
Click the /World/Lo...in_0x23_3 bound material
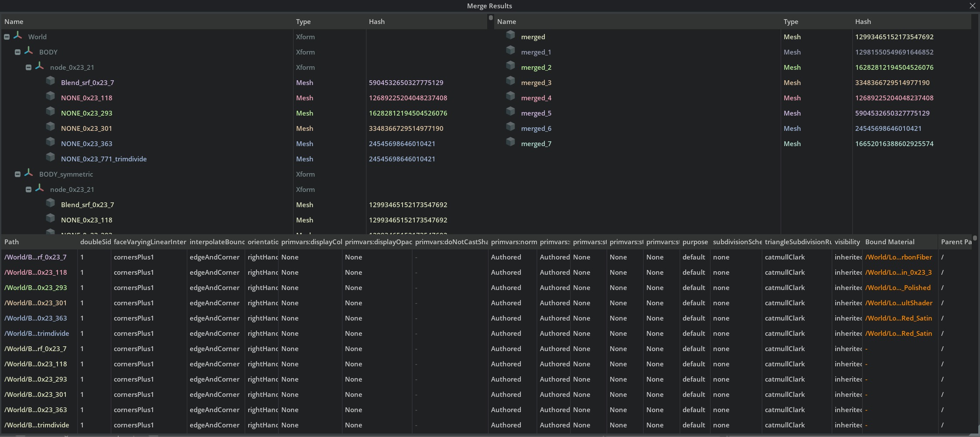tap(898, 273)
